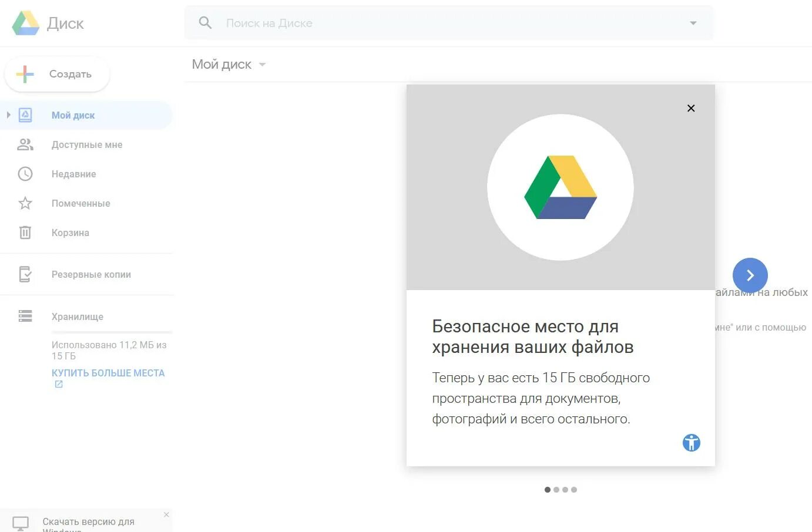Click the storage usage bar under "Хранилище"
This screenshot has width=812, height=532.
click(x=112, y=332)
